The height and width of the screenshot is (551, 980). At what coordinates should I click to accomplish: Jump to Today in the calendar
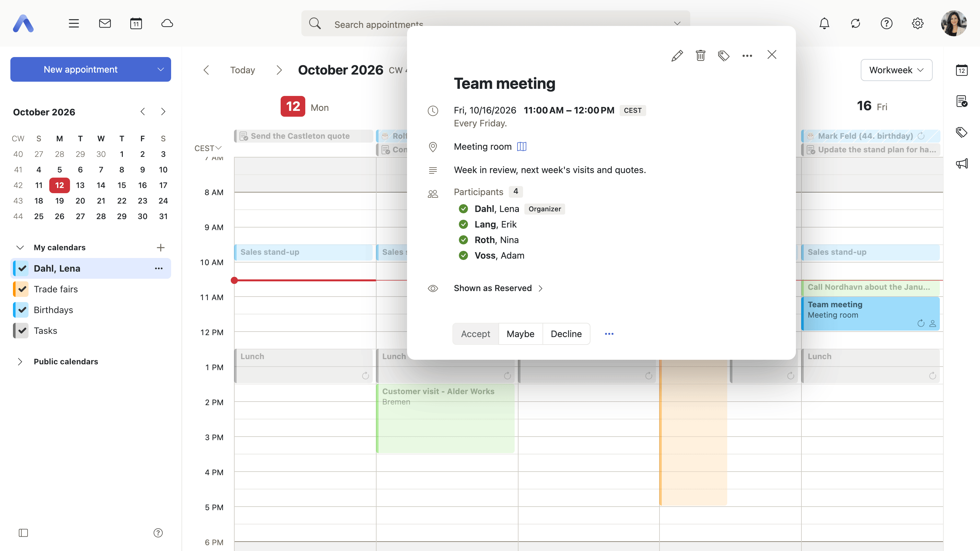point(242,70)
